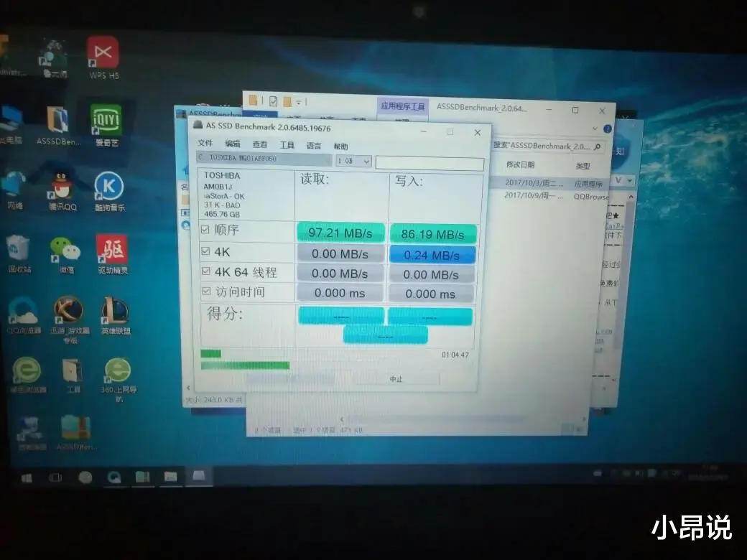The image size is (747, 560).
Task: Select the ASSSDBen archive icon at desktop bottom
Action: tap(76, 432)
